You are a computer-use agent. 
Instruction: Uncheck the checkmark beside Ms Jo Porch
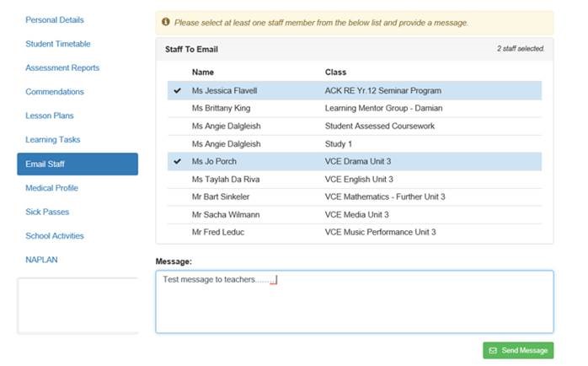click(177, 161)
